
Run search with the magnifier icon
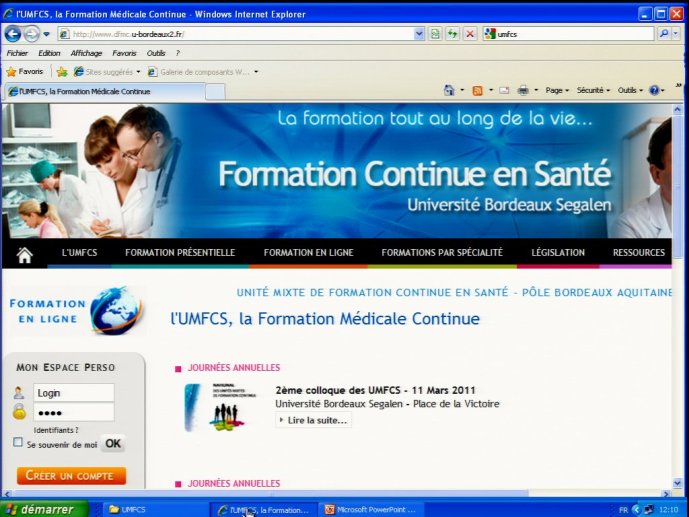click(664, 33)
